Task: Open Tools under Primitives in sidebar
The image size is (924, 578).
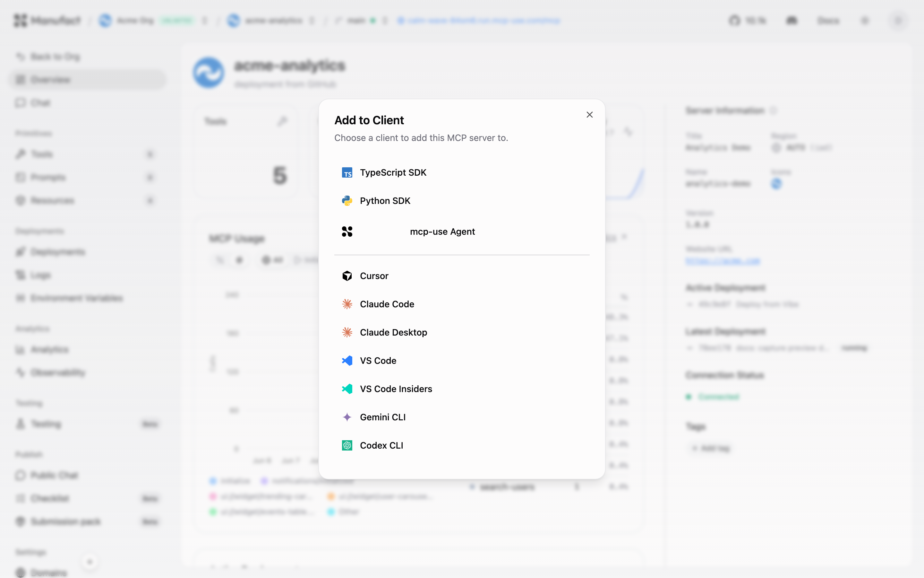Action: (88, 154)
